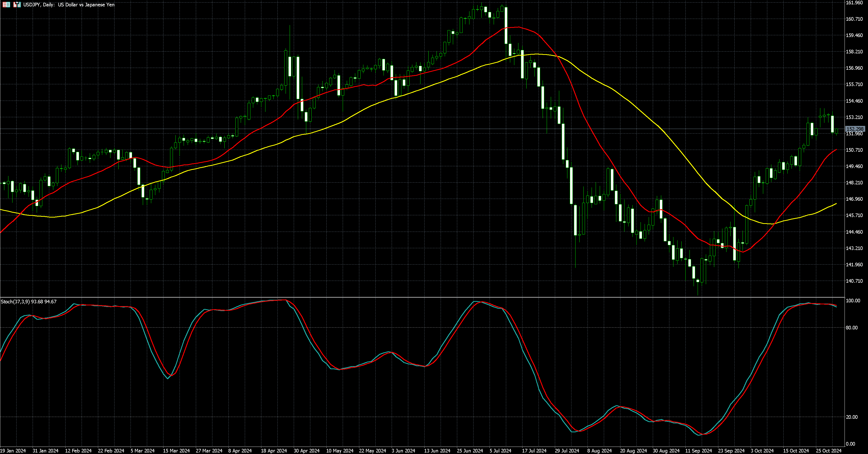868x454 pixels.
Task: Click the 25 Oct 2024 date label
Action: tap(828, 451)
